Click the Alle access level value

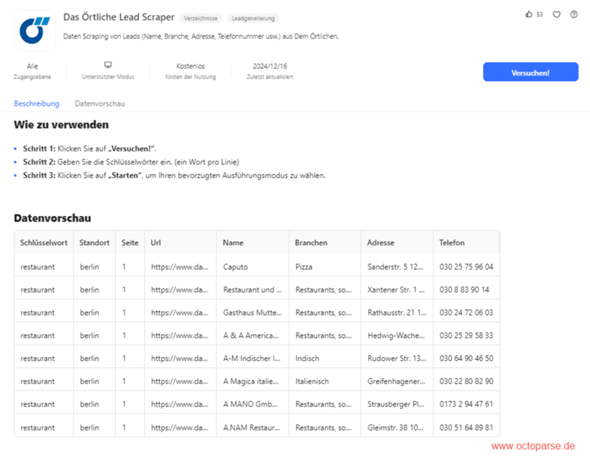pyautogui.click(x=32, y=66)
